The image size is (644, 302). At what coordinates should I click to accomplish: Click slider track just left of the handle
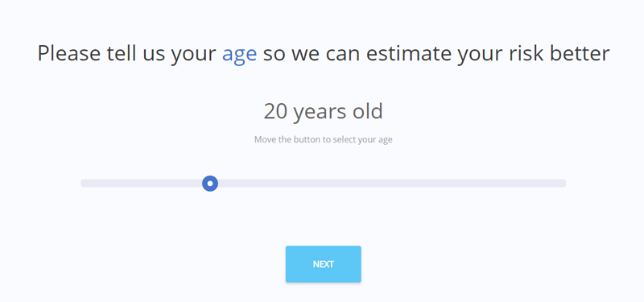click(x=194, y=184)
